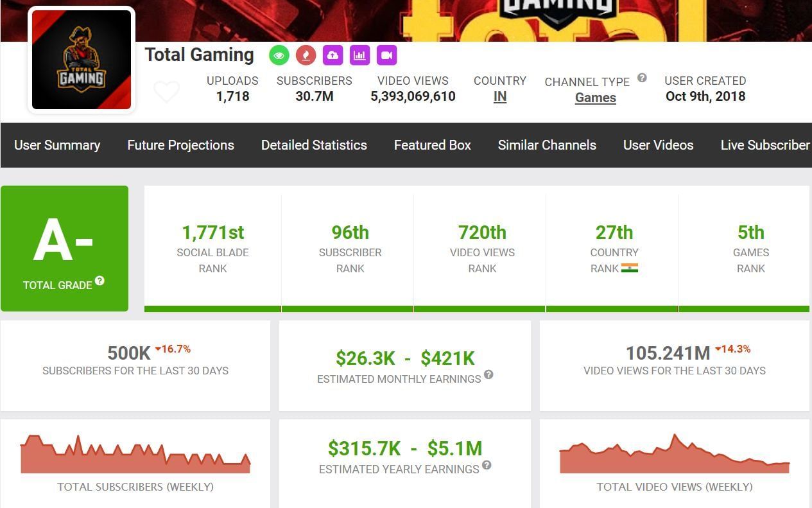Click the Games channel type link
This screenshot has height=508, width=812.
(595, 98)
